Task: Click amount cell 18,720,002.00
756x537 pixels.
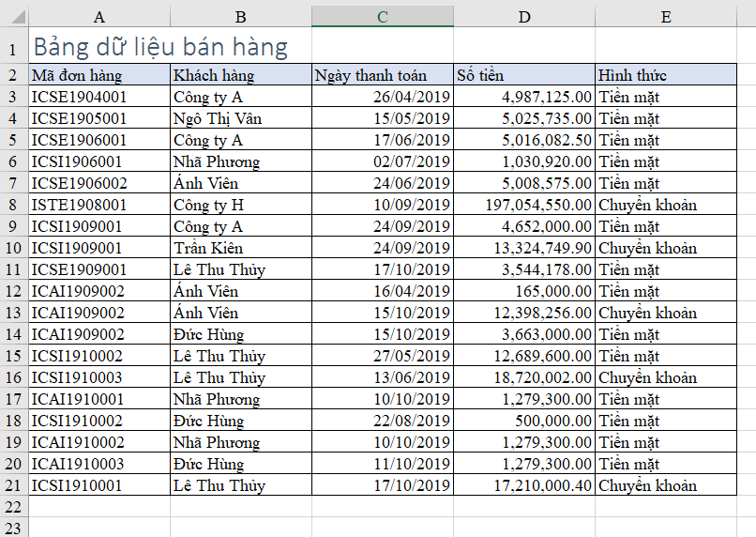Action: tap(524, 377)
